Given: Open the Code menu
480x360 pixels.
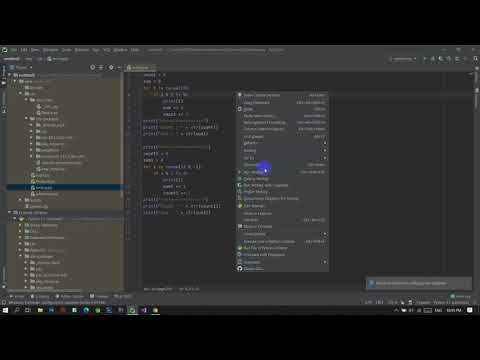Looking at the screenshot, I should point(67,50).
